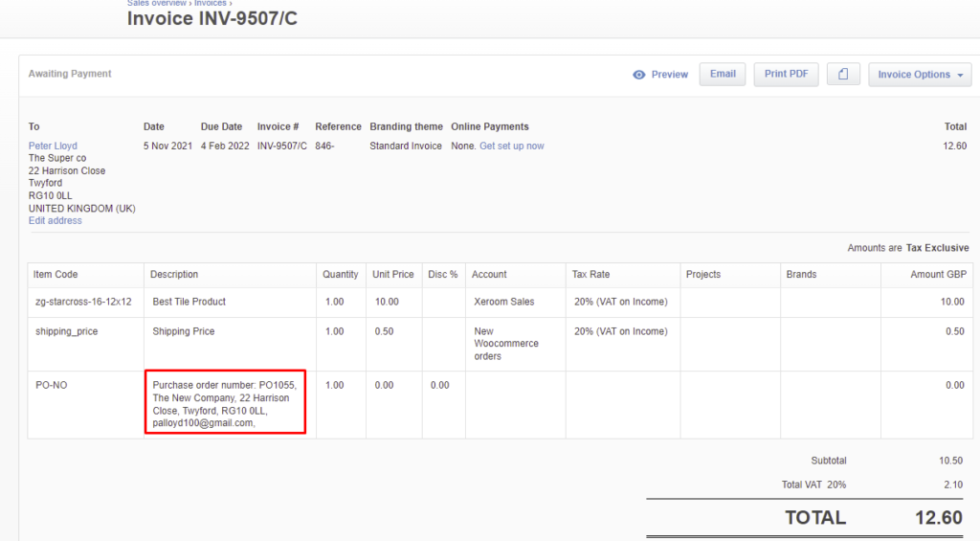980x541 pixels.
Task: Select the Quantity column header
Action: tap(340, 275)
